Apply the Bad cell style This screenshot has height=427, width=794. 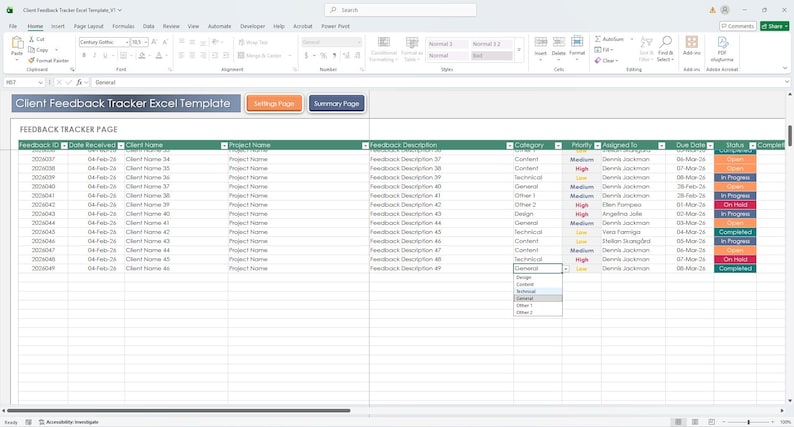click(491, 55)
